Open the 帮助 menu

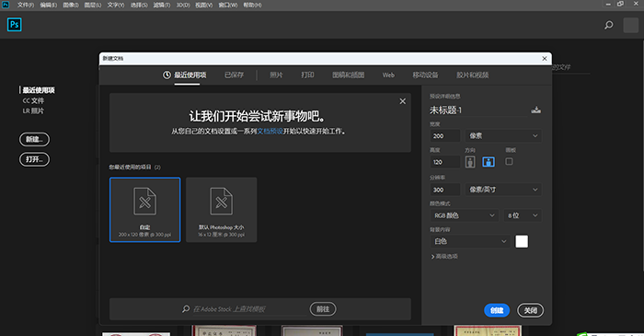pos(252,5)
